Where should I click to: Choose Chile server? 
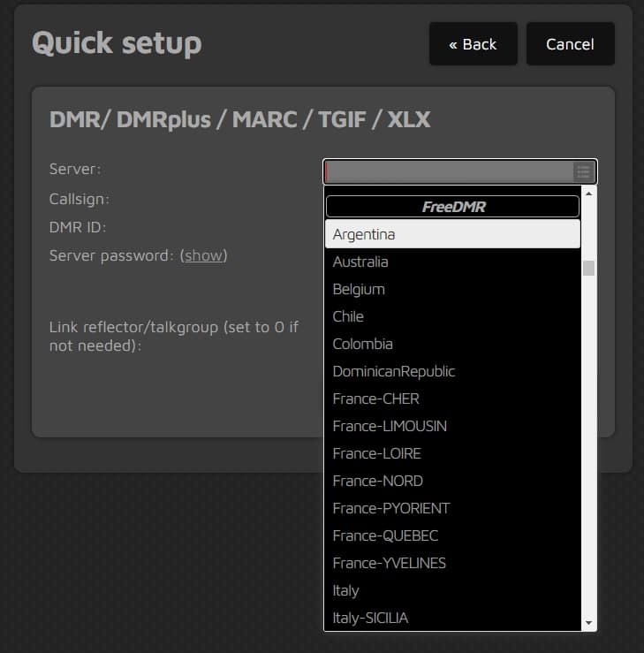pyautogui.click(x=452, y=317)
